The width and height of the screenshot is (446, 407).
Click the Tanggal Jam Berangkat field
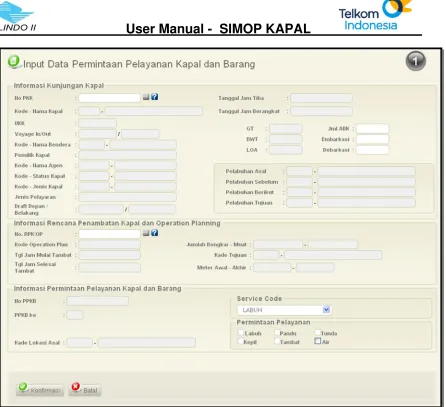(x=321, y=111)
